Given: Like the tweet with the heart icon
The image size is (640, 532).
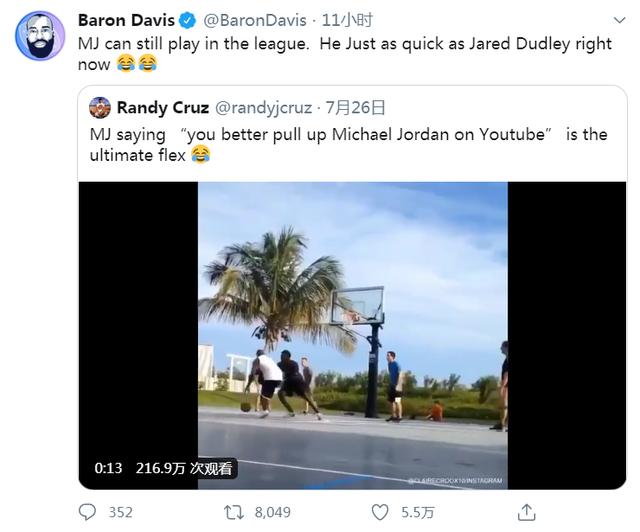Looking at the screenshot, I should (380, 512).
